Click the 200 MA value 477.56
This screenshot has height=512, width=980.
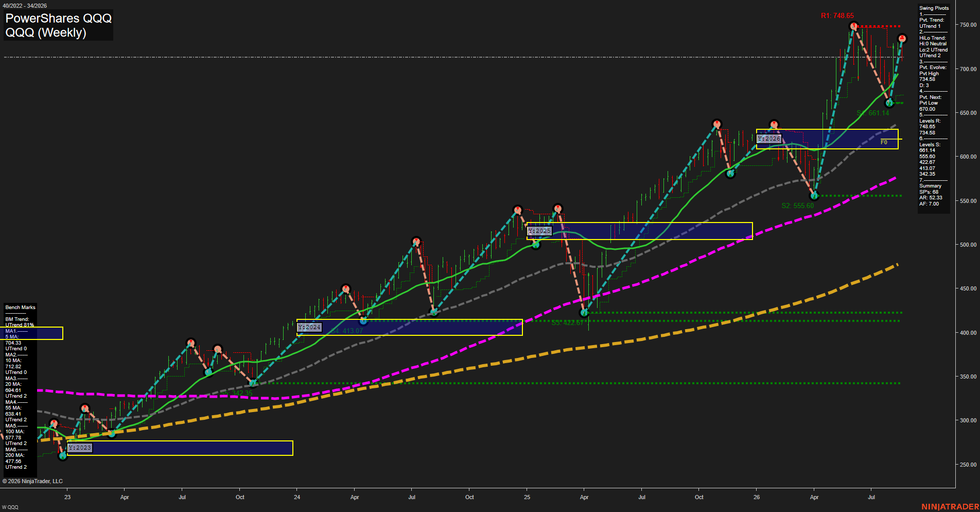(x=13, y=461)
